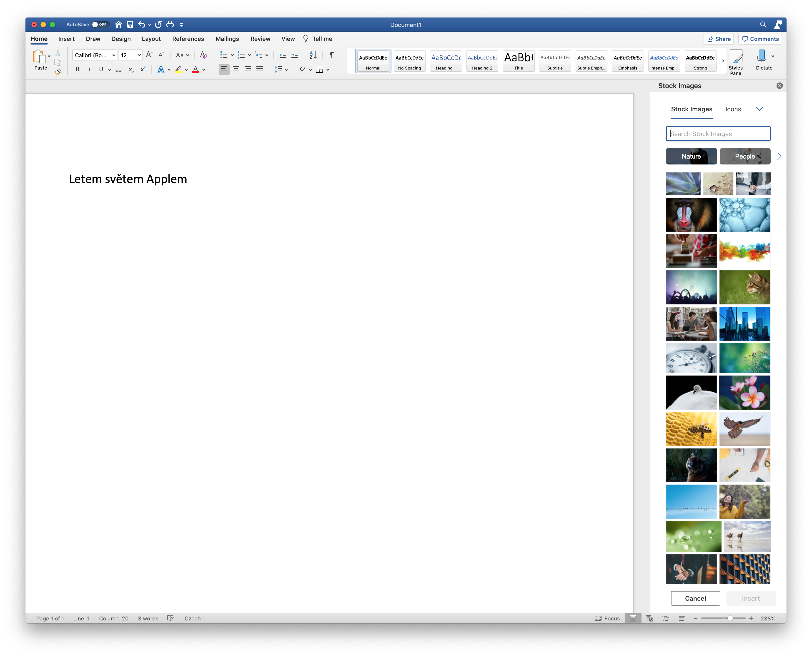Click the Share button
The height and width of the screenshot is (657, 812).
pos(718,39)
